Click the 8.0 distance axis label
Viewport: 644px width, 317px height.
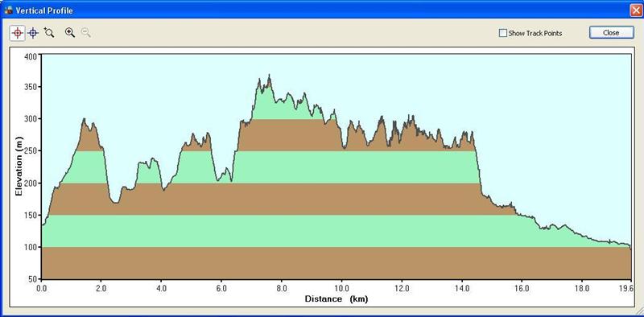point(281,288)
